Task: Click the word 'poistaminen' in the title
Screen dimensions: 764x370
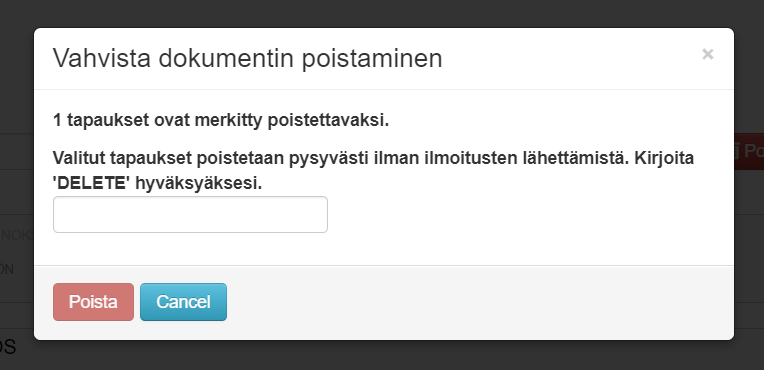Action: click(372, 58)
